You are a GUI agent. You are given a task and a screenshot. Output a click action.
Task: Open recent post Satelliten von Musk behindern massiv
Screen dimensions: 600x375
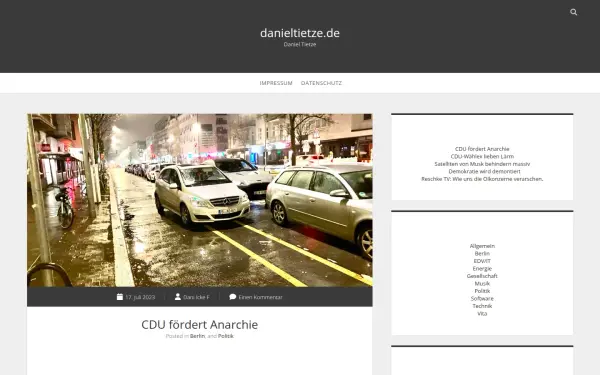coord(482,164)
